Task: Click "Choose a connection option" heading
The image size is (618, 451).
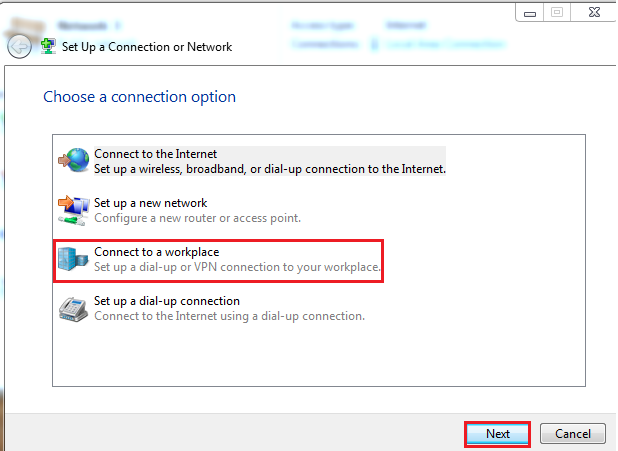Action: 139,97
